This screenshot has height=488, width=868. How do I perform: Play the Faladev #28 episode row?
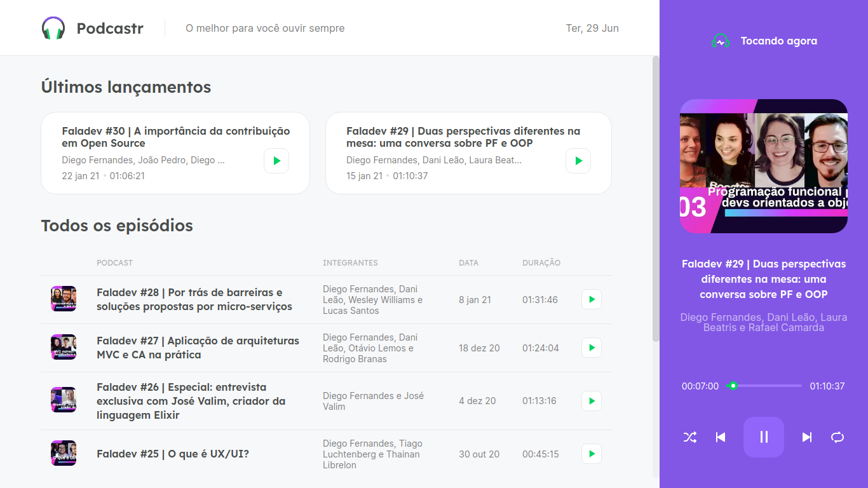pyautogui.click(x=592, y=299)
